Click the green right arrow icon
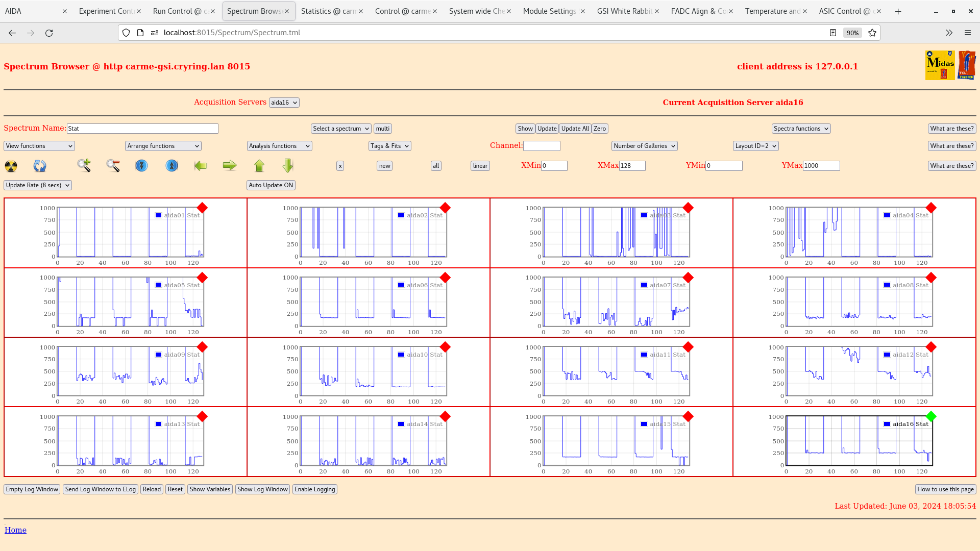 point(230,165)
